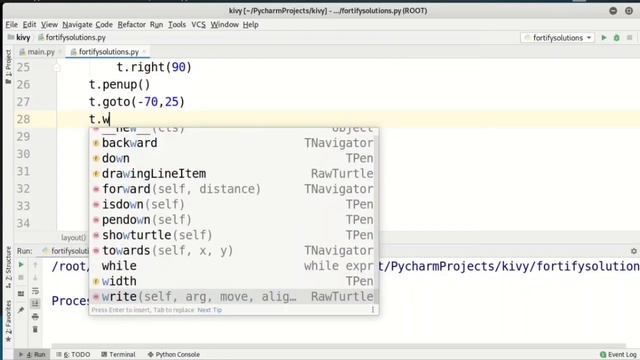
Task: Click the up arrow in the Run console
Action: [x=35, y=264]
